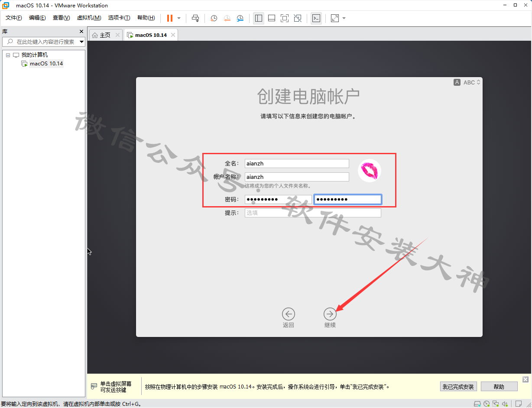Enter full screen mode icon

click(285, 18)
